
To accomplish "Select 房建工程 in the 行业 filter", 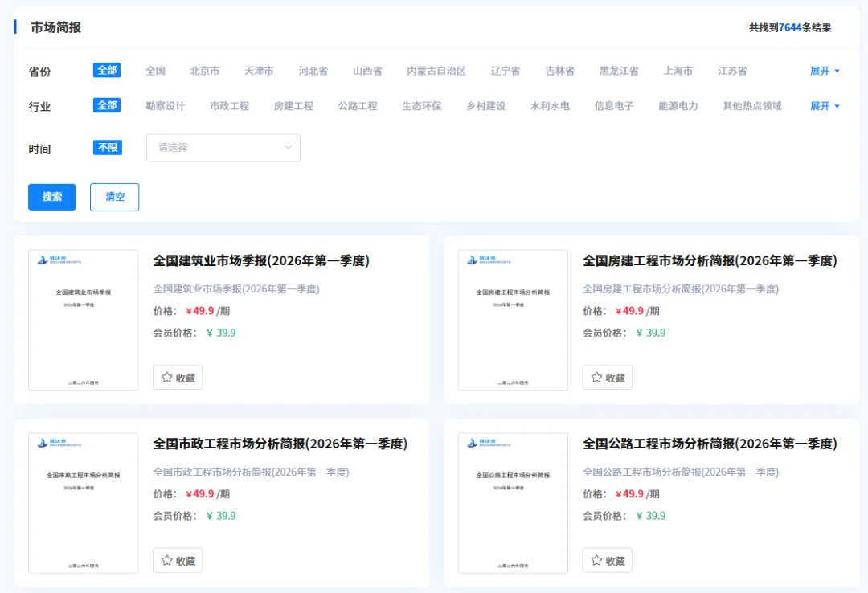I will point(294,105).
